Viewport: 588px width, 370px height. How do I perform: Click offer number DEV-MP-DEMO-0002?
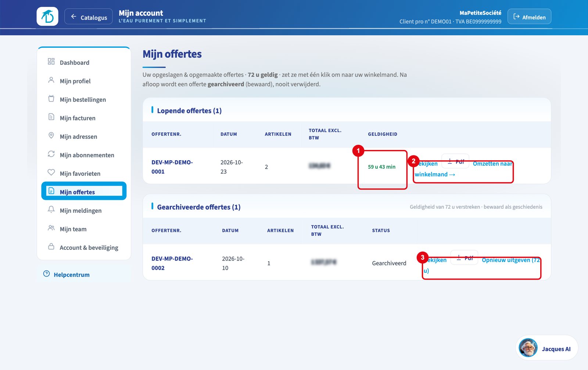(172, 263)
